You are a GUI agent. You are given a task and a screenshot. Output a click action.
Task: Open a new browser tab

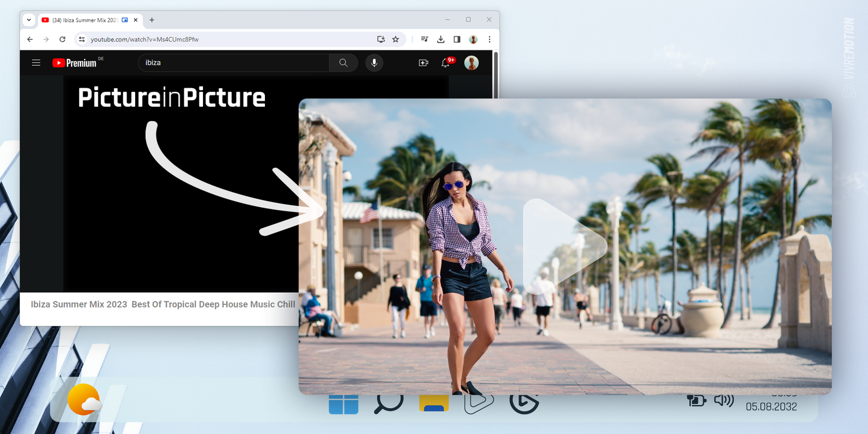[152, 20]
